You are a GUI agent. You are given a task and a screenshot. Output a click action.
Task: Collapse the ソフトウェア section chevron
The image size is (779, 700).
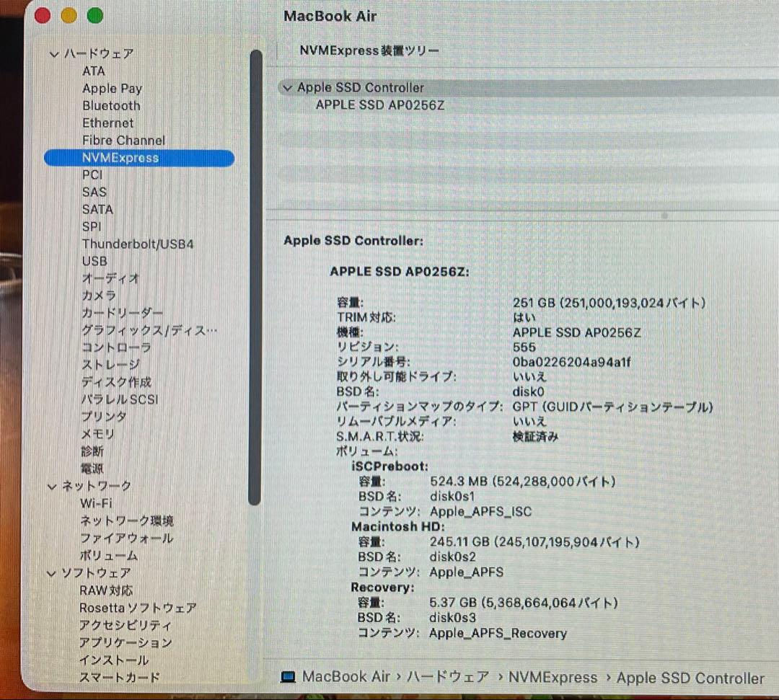point(51,573)
